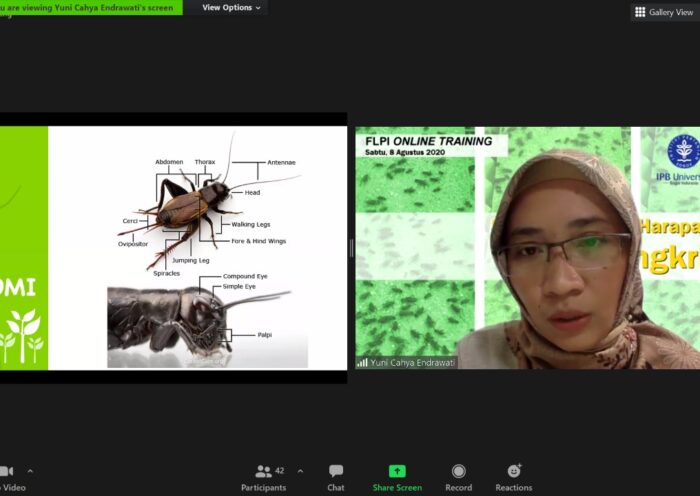The height and width of the screenshot is (496, 700).
Task: Click the participant count number 42
Action: (280, 470)
